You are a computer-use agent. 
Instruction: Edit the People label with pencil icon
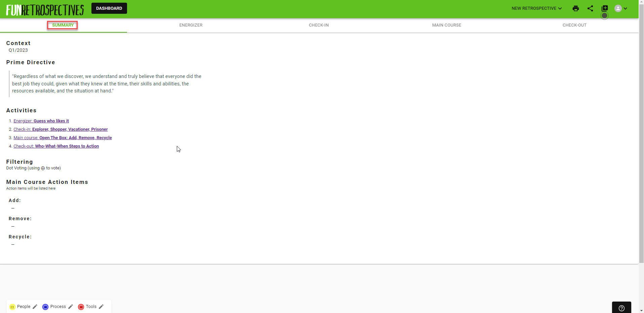click(35, 307)
